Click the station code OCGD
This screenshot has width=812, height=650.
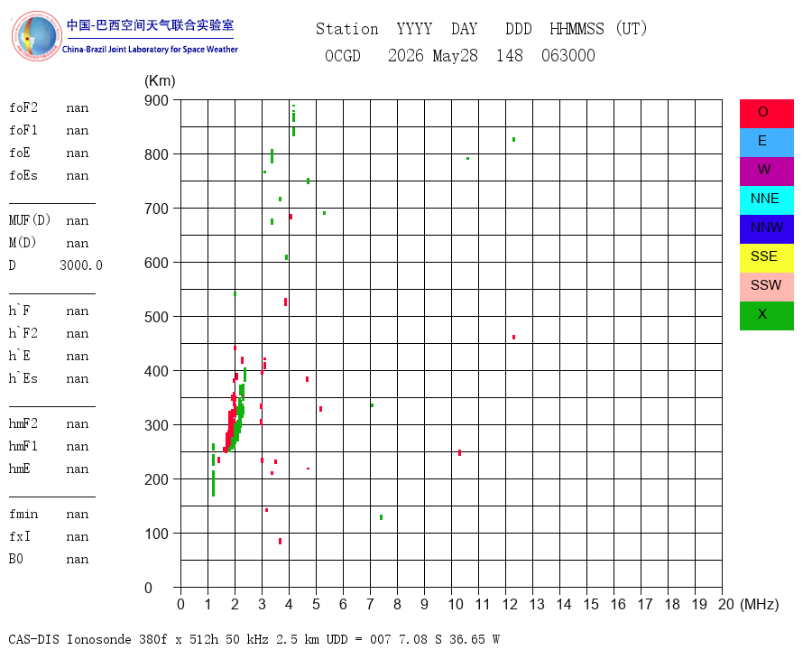coord(342,55)
